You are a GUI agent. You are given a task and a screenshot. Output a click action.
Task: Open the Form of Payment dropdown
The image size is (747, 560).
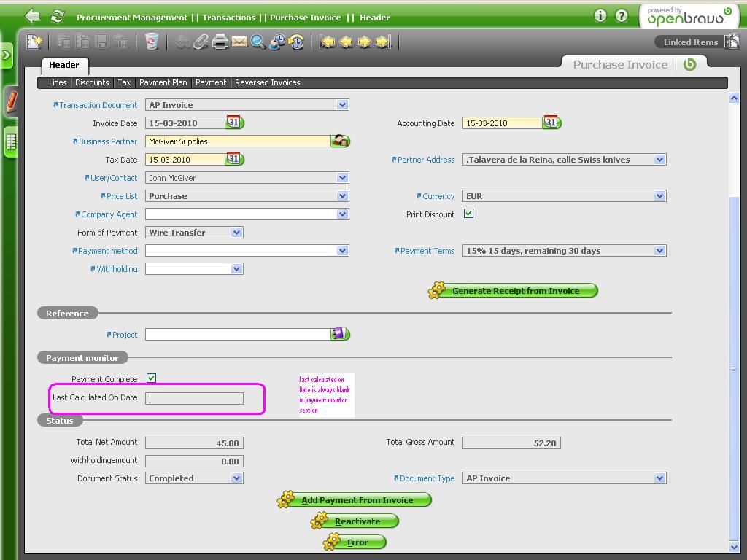click(x=236, y=233)
